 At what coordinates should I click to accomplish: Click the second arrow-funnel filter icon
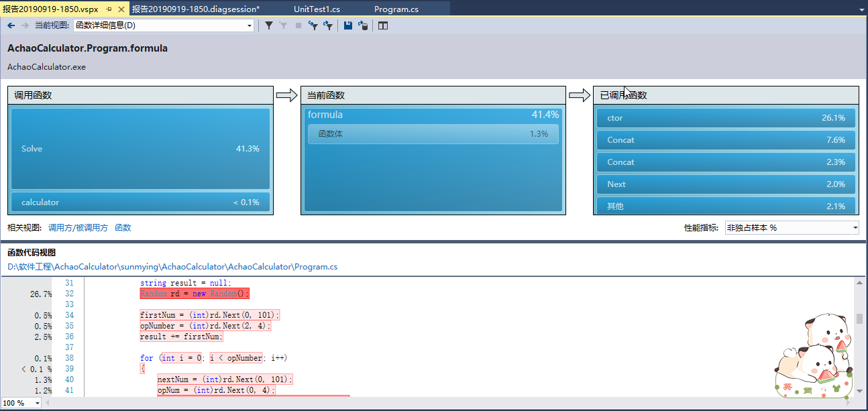point(328,25)
